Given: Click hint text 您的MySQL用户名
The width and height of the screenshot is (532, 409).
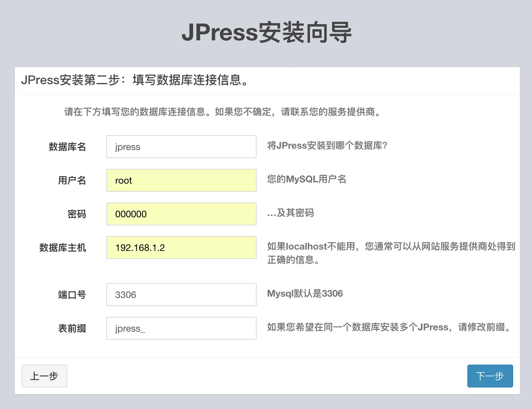Looking at the screenshot, I should [307, 179].
